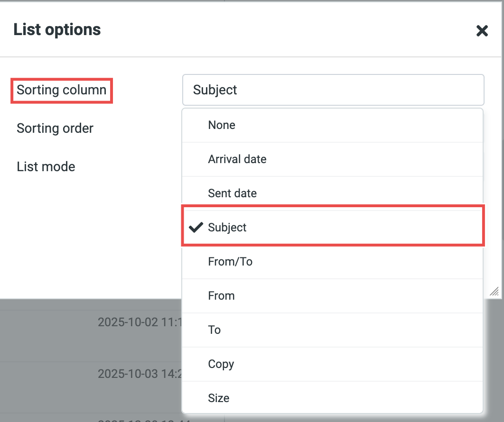504x422 pixels.
Task: Choose From/To in the dropdown list
Action: [x=230, y=262]
